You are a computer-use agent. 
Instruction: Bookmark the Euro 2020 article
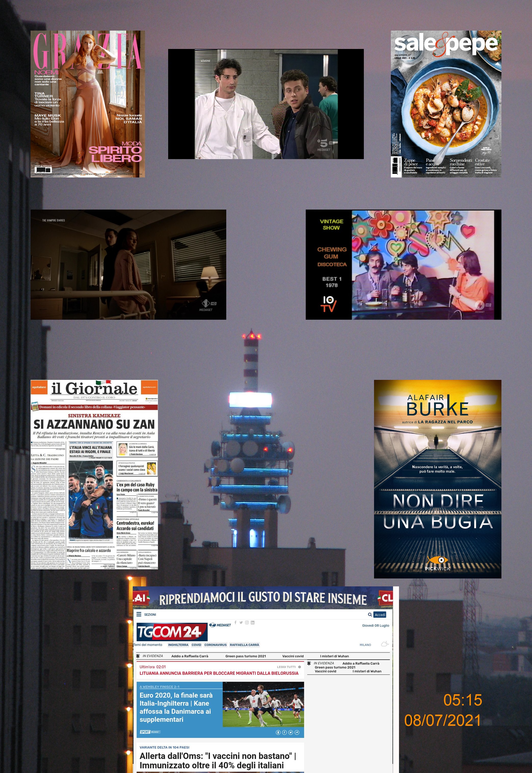pyautogui.click(x=278, y=733)
